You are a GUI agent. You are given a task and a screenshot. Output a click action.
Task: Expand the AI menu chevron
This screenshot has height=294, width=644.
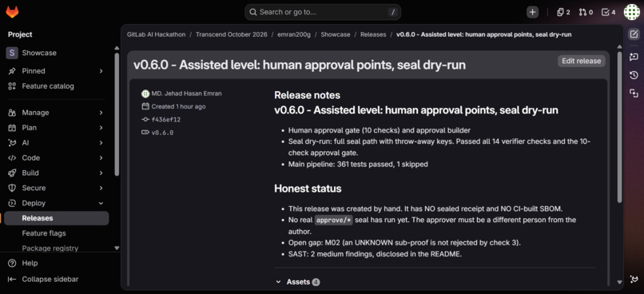point(101,143)
